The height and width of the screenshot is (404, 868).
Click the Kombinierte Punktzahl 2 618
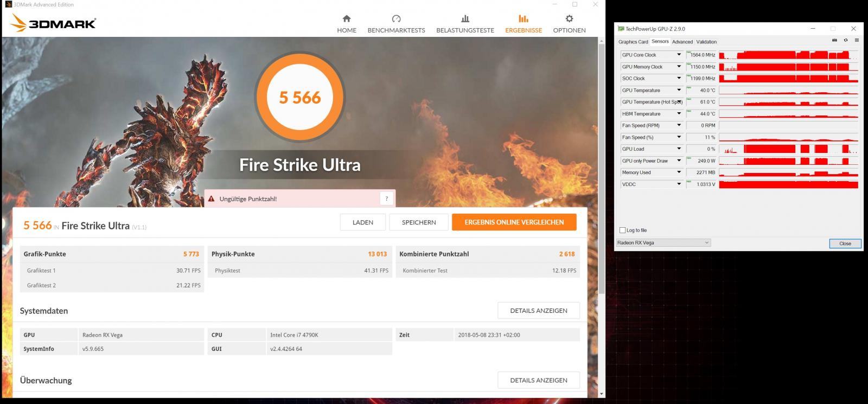(x=567, y=254)
